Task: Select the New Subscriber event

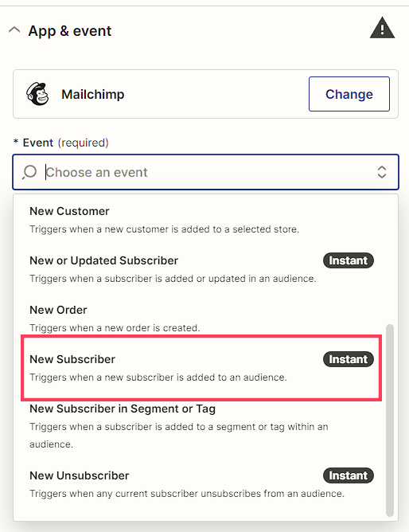Action: pos(201,368)
